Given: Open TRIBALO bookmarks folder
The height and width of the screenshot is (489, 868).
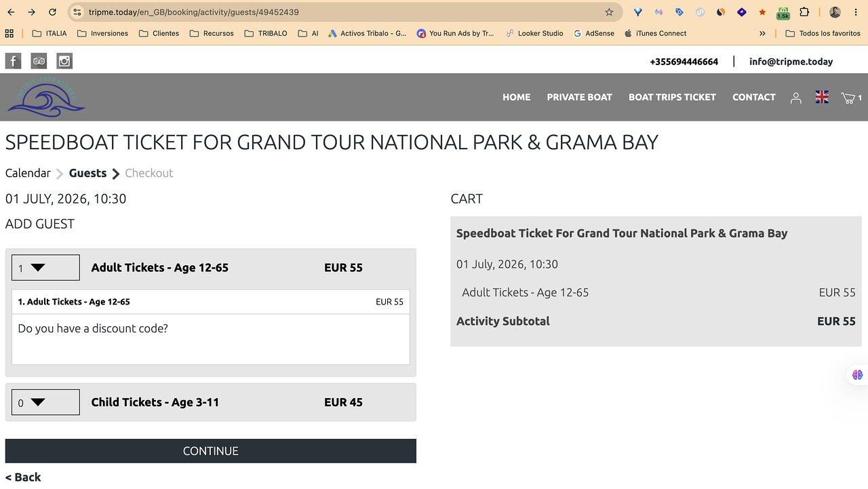Looking at the screenshot, I should point(266,33).
